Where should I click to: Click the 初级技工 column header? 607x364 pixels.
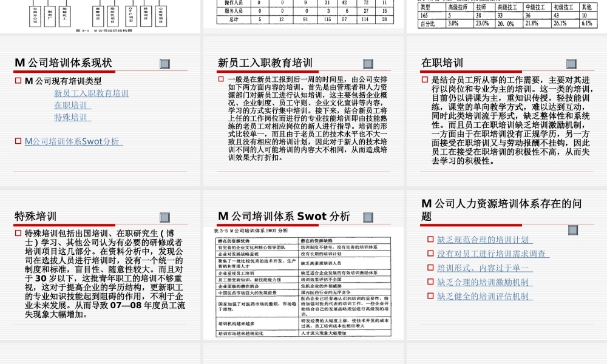(x=563, y=7)
